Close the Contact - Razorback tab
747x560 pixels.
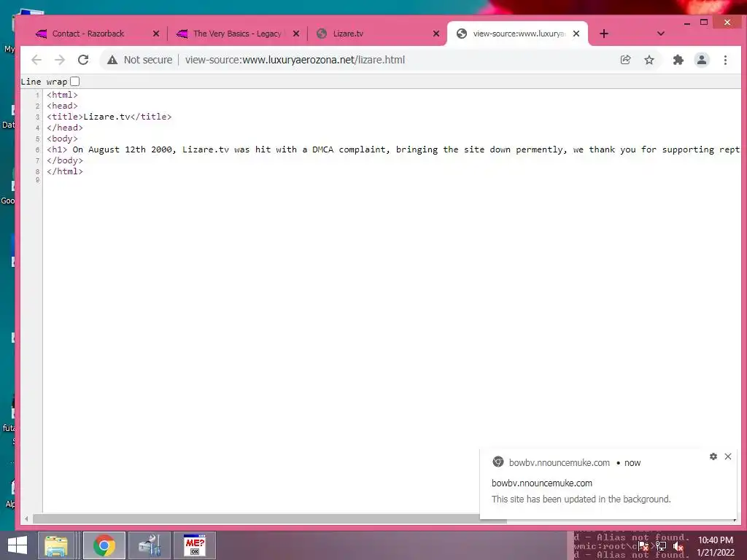(x=156, y=34)
